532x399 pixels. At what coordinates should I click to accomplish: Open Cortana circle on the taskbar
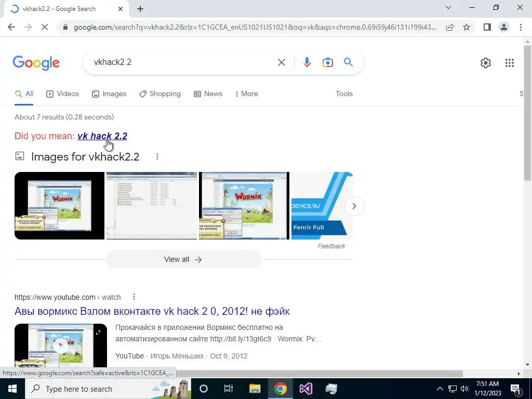(204, 389)
